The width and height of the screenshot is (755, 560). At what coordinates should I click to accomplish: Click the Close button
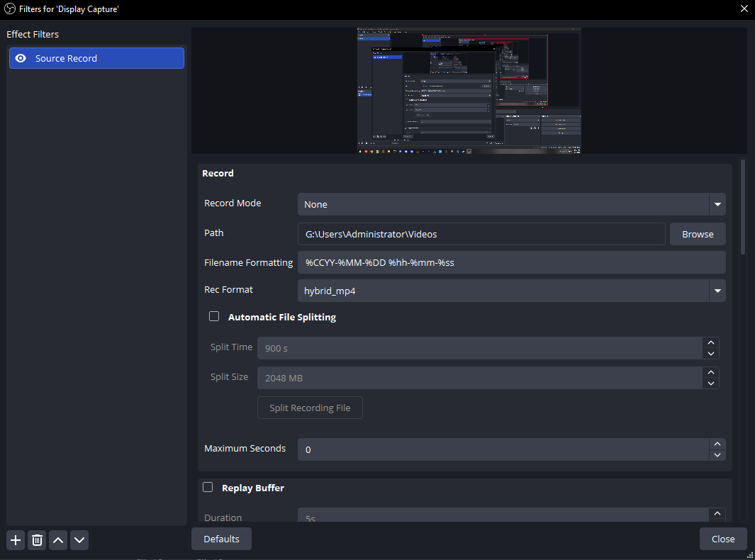pyautogui.click(x=723, y=539)
